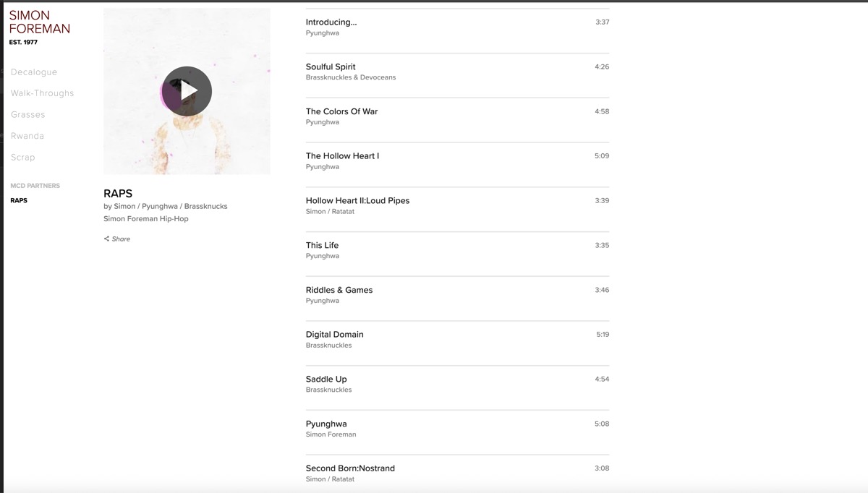Select Grasses in the sidebar
Image resolution: width=868 pixels, height=493 pixels.
[x=28, y=115]
